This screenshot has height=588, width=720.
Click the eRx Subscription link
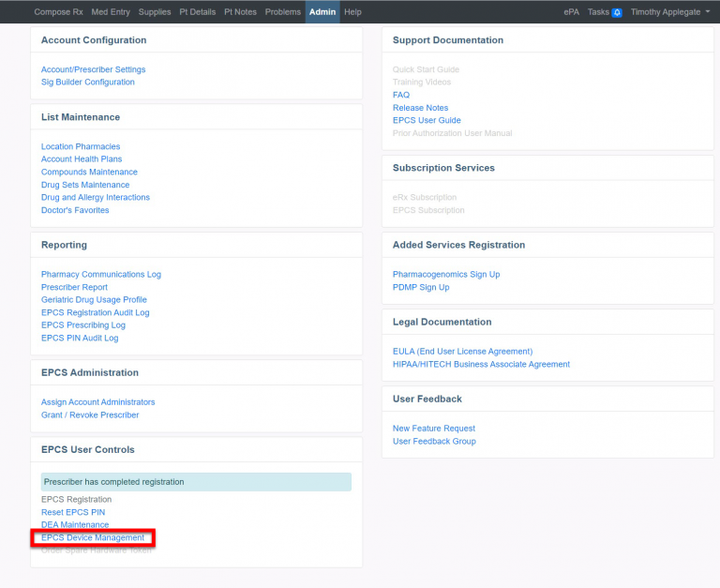coord(425,198)
